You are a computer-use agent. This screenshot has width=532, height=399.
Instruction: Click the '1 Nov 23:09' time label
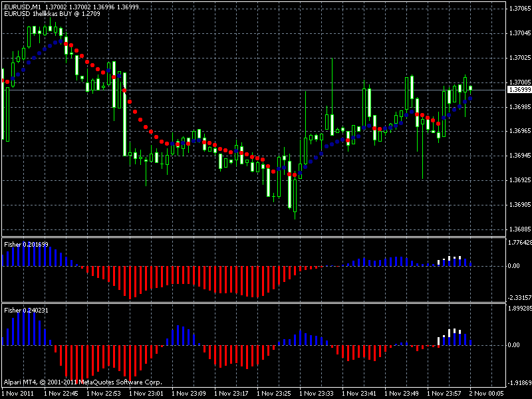pos(189,394)
